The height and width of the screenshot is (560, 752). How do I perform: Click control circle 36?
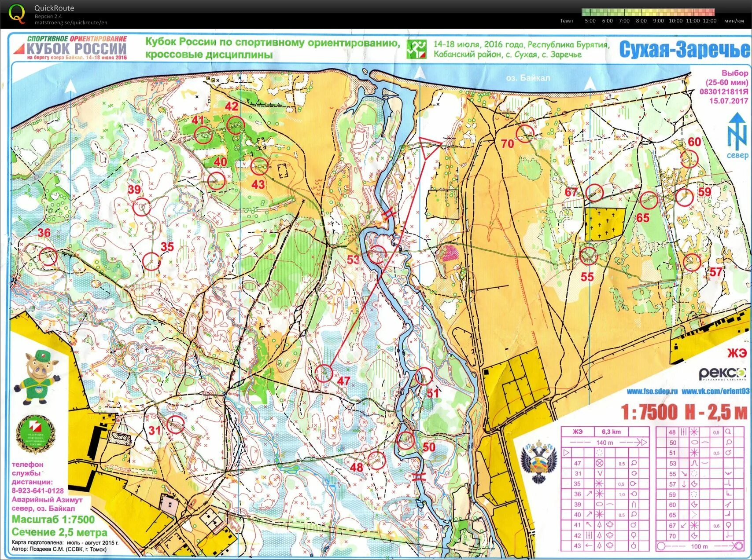[48, 256]
